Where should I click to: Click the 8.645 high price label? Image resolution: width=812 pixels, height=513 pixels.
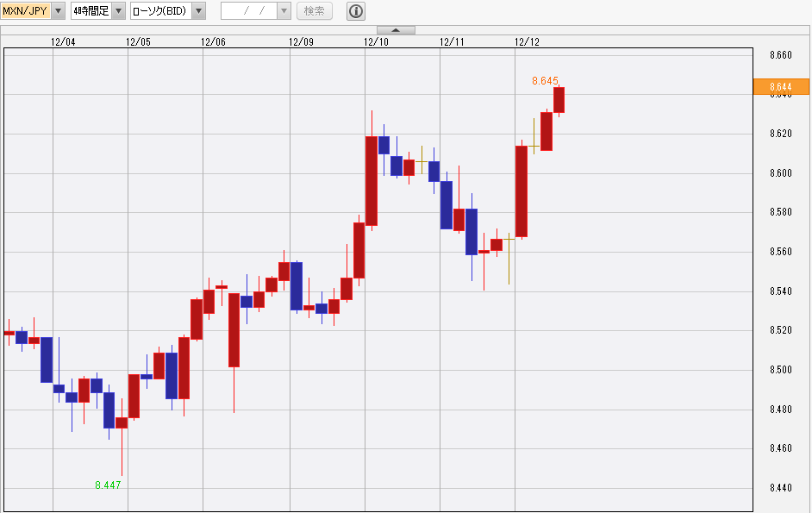(545, 80)
